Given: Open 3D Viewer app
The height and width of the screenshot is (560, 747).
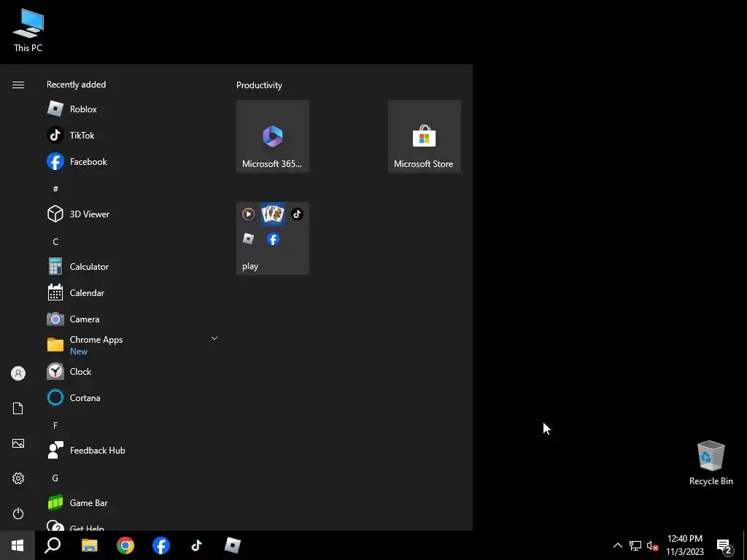Looking at the screenshot, I should coord(132,214).
